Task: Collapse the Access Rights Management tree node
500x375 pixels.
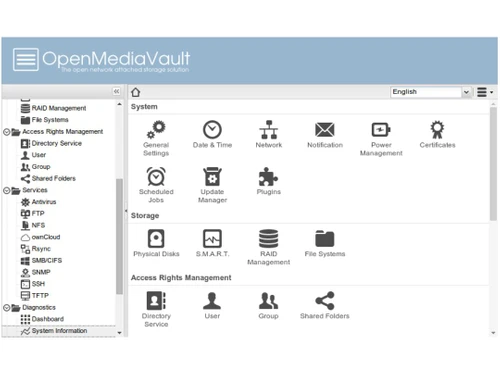Action: [6, 132]
